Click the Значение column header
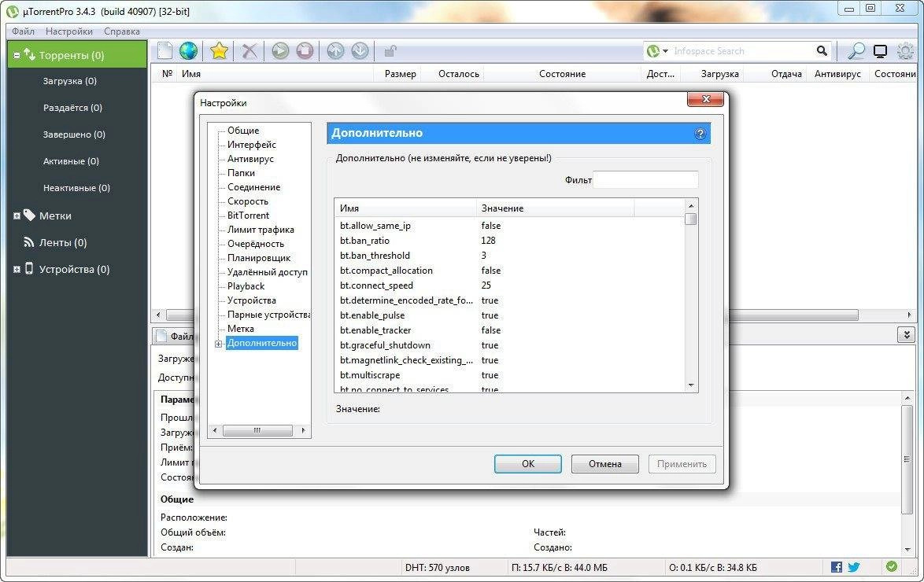 coord(555,208)
